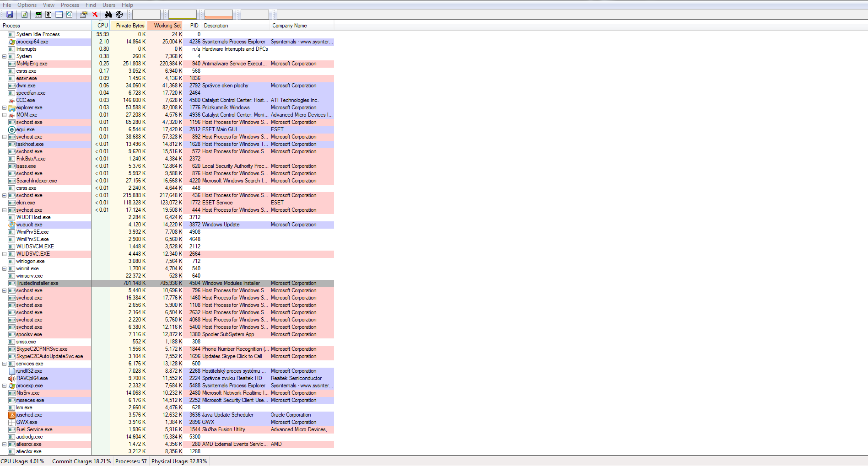Select the Fuel.Service.exe process row

coord(167,429)
